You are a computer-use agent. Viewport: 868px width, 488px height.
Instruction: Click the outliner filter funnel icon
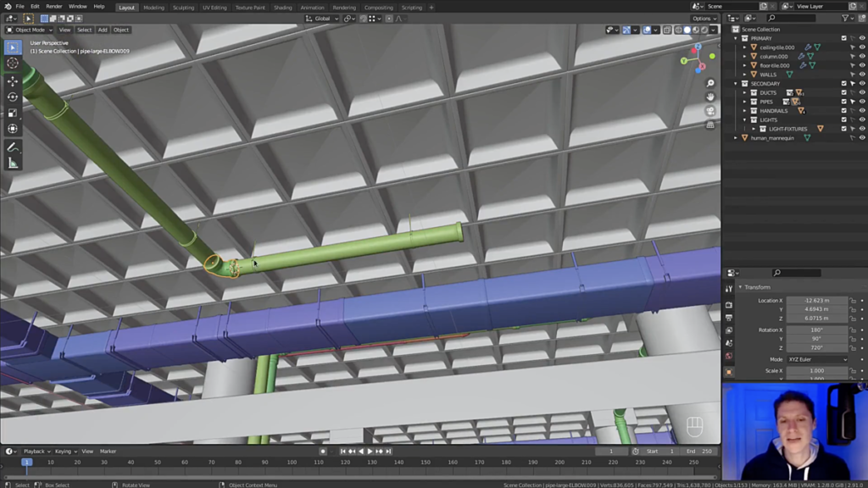pyautogui.click(x=845, y=19)
